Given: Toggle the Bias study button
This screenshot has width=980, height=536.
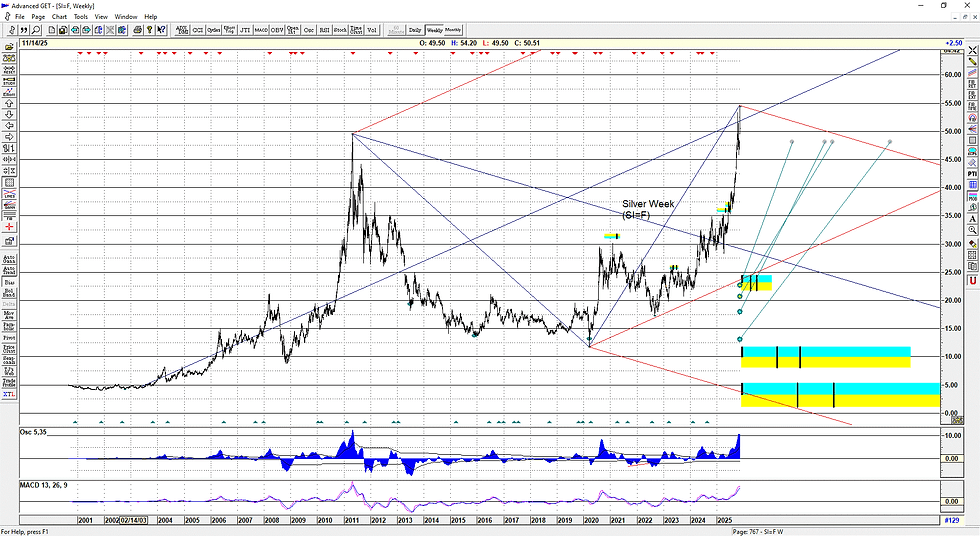Looking at the screenshot, I should click(x=9, y=282).
